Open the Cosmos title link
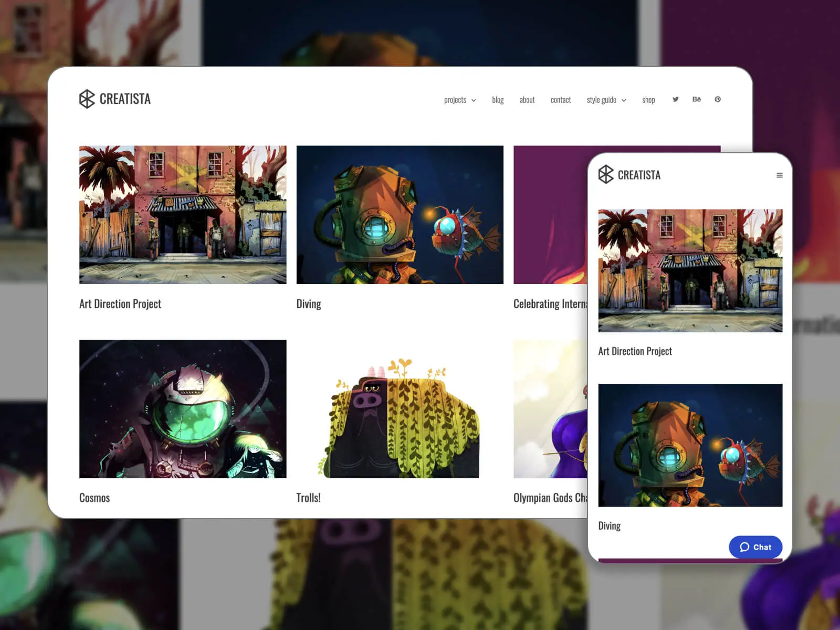The image size is (840, 630). pos(94,498)
